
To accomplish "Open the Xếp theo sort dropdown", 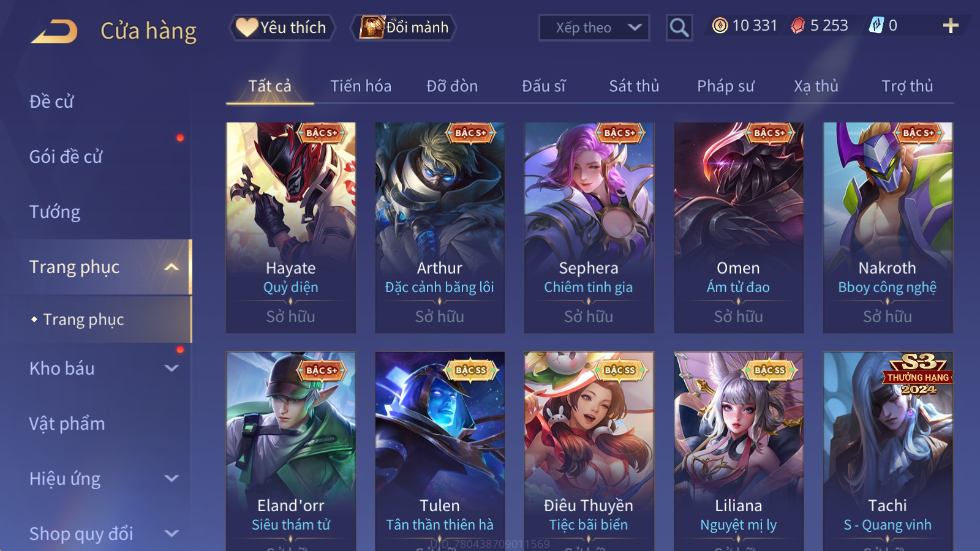I will point(594,28).
